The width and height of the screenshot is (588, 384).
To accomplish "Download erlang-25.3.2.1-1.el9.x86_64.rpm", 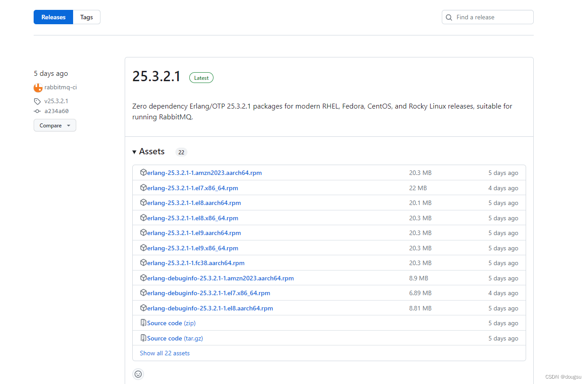I will point(192,248).
